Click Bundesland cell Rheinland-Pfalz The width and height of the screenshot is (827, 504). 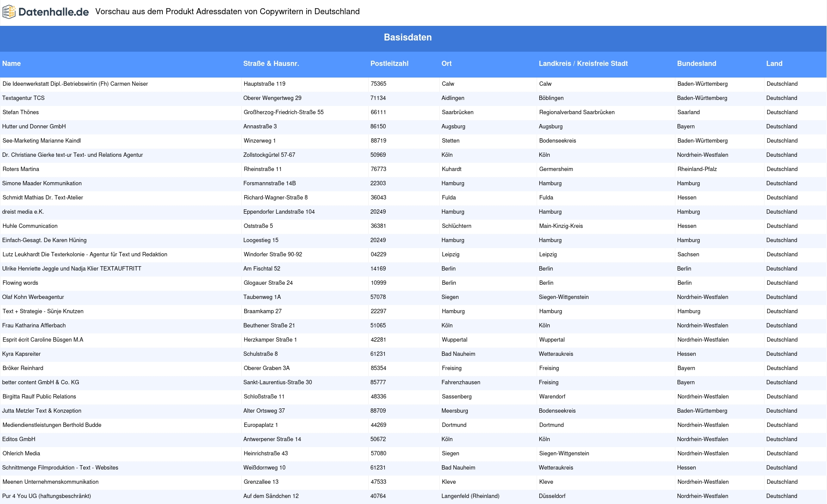pos(697,169)
